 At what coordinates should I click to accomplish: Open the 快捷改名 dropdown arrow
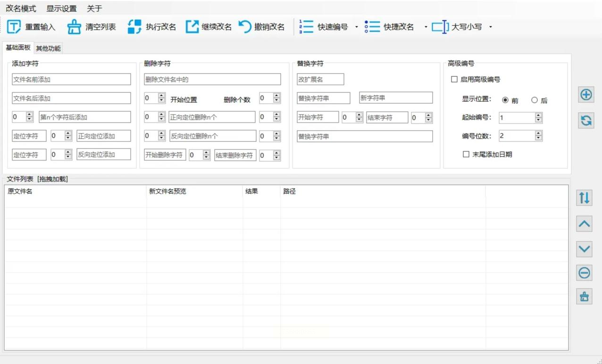[x=426, y=27]
